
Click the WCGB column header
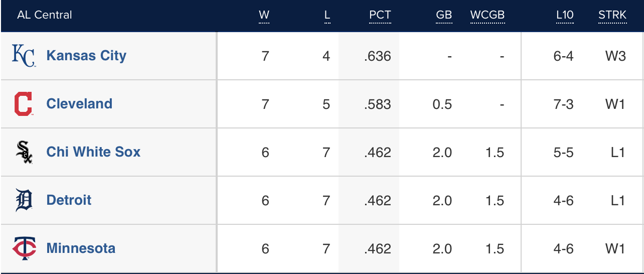tap(487, 15)
